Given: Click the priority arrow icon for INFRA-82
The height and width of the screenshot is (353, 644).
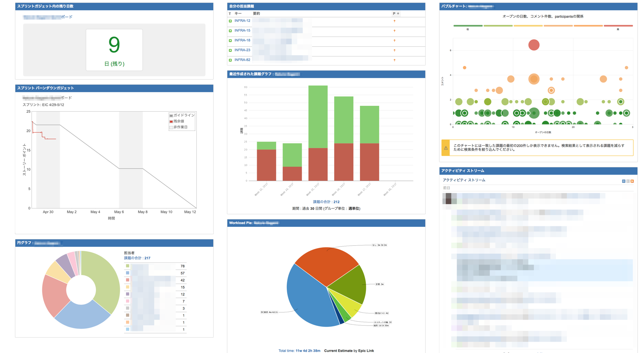Looking at the screenshot, I should (394, 60).
